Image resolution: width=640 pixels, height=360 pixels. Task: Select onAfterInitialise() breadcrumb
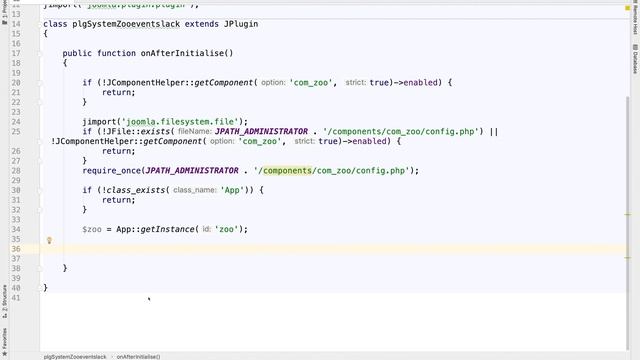[138, 357]
